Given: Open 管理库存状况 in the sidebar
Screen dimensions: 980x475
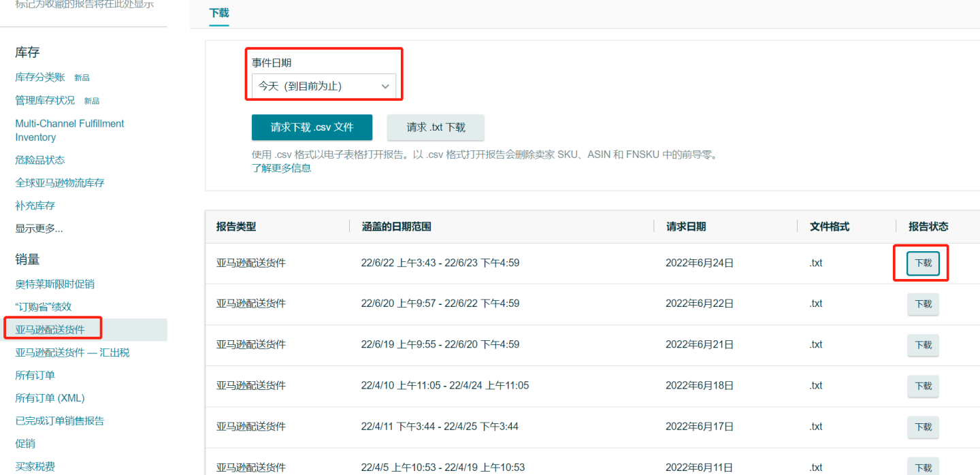Looking at the screenshot, I should coord(44,100).
